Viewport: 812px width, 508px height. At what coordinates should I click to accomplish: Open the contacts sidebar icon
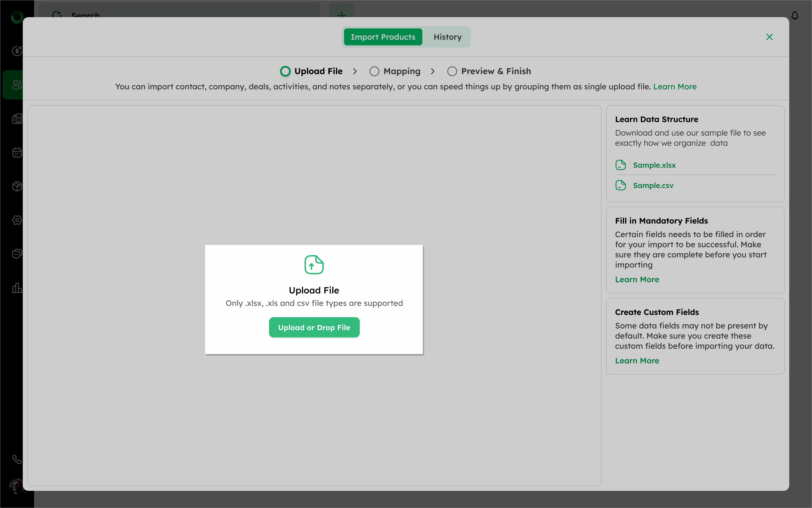click(16, 85)
